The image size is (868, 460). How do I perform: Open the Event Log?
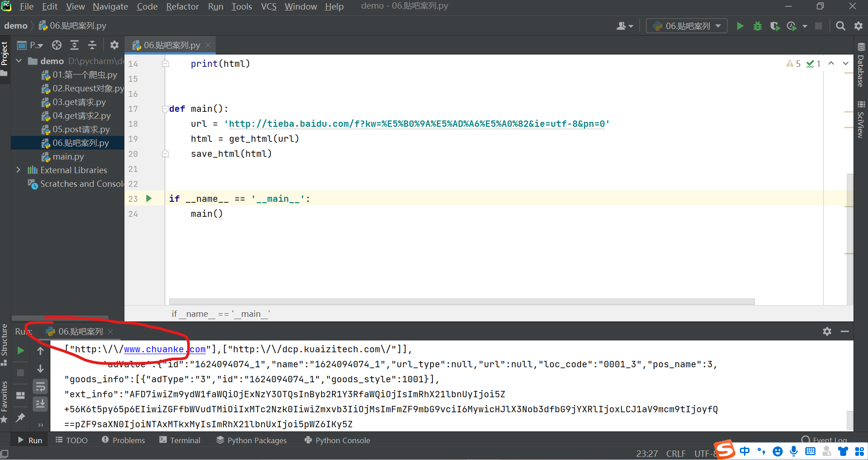point(824,440)
